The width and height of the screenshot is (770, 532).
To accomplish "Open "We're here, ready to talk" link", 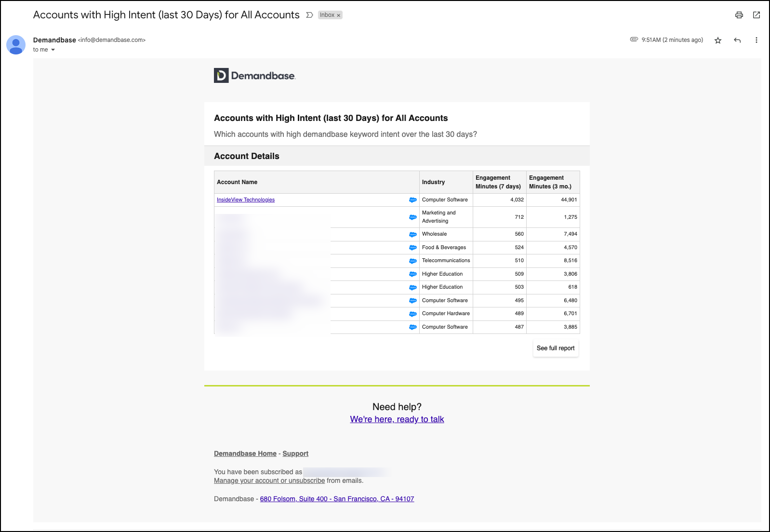I will click(397, 419).
